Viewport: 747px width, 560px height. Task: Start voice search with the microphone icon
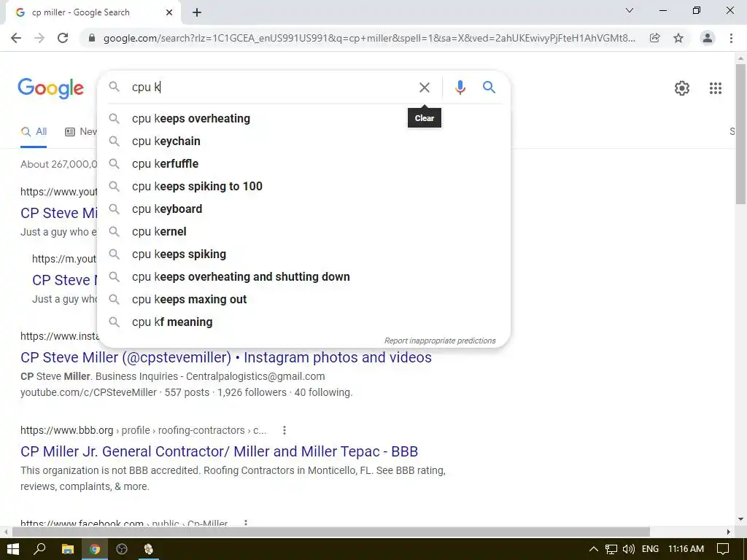tap(460, 87)
